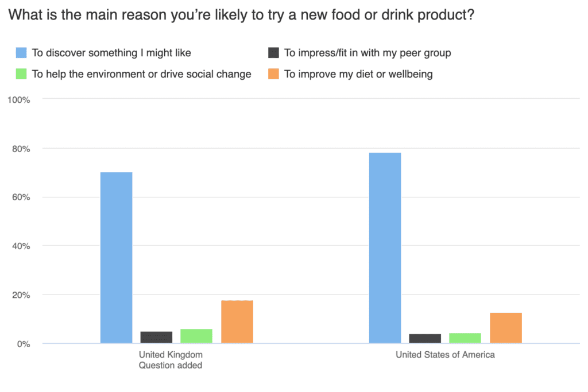Image resolution: width=588 pixels, height=392 pixels.
Task: Click the blue 'discover something' legend swatch
Action: pos(21,53)
